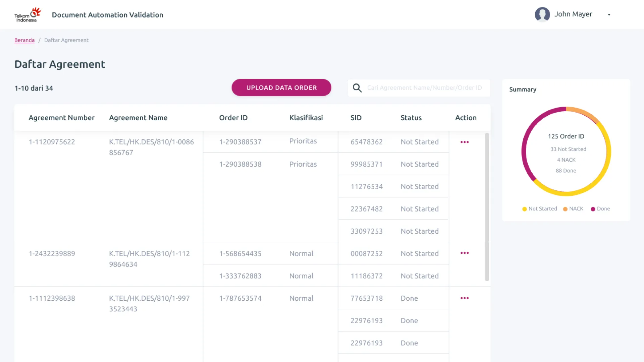Click SID 22367482
This screenshot has width=644, height=362.
(x=367, y=209)
